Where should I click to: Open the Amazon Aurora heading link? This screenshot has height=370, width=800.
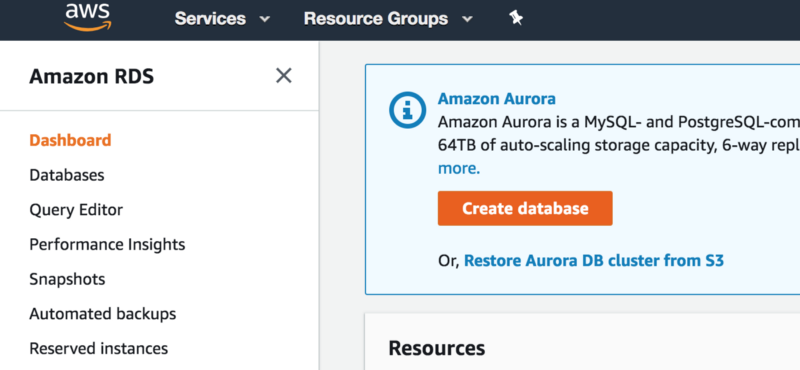click(x=496, y=98)
